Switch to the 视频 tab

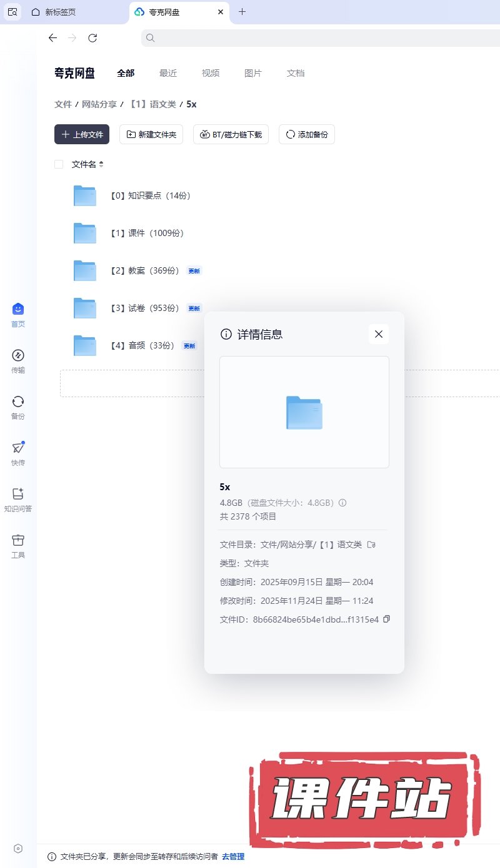click(211, 73)
